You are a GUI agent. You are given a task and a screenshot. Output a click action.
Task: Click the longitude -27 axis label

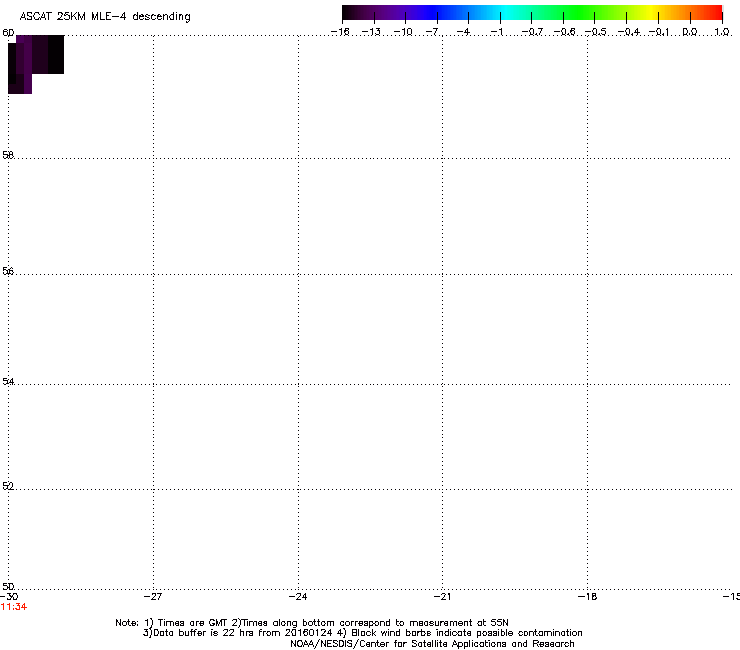pos(153,597)
